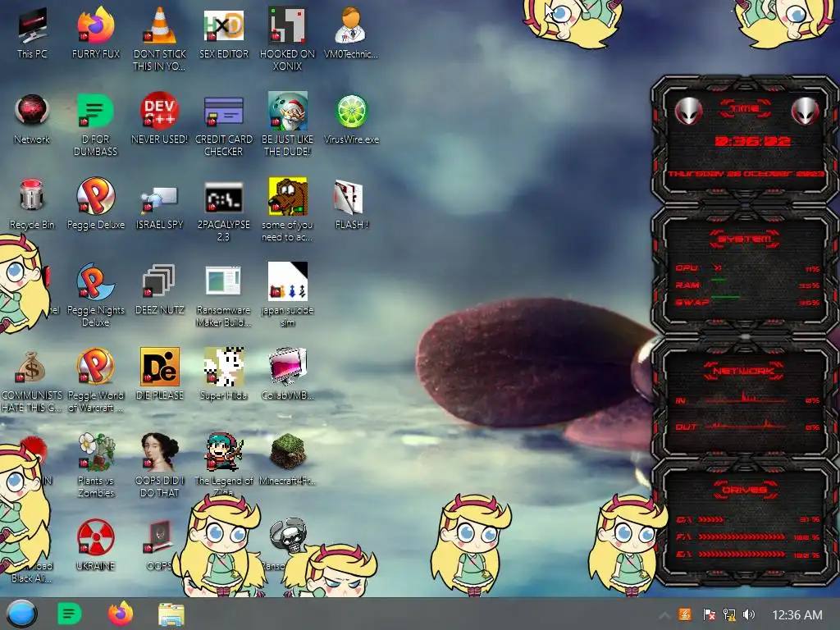Select the Network desktop icon
Viewport: 840px width, 630px height.
(32, 110)
